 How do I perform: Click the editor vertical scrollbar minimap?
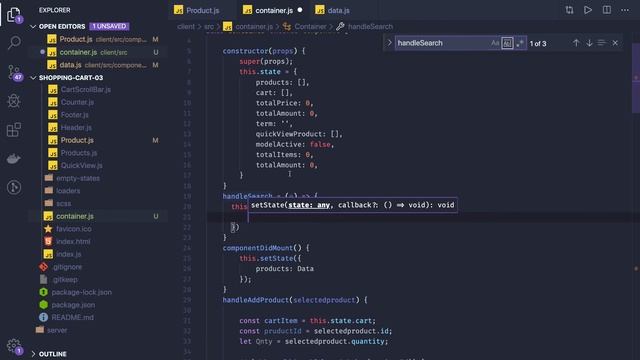636,78
